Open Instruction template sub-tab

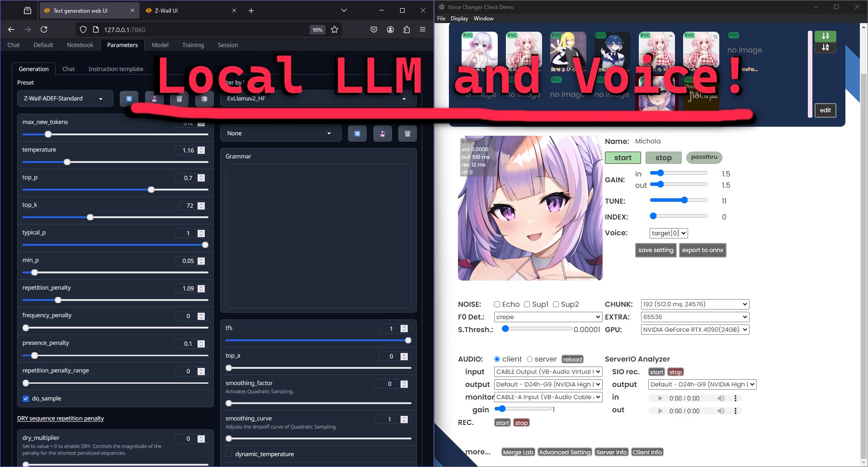[x=116, y=69]
